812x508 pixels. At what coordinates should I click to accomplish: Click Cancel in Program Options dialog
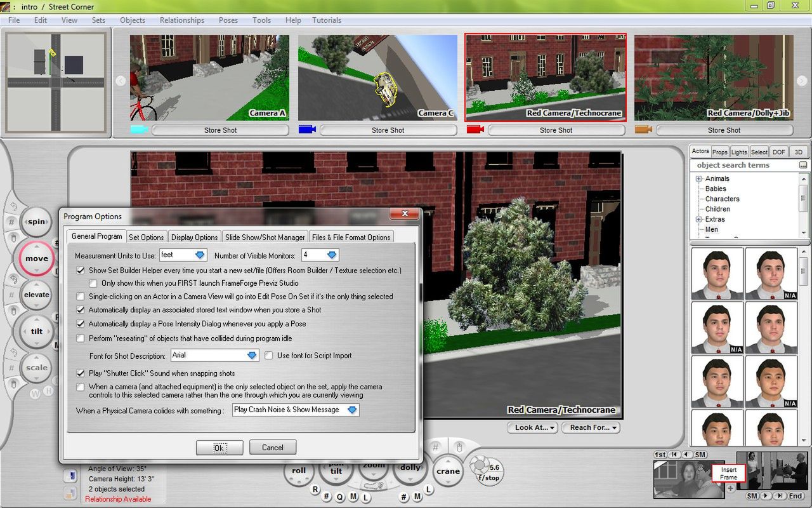coord(273,448)
